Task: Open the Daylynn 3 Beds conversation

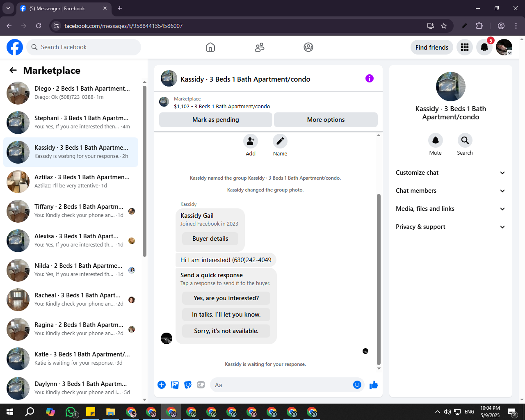Action: click(x=71, y=388)
